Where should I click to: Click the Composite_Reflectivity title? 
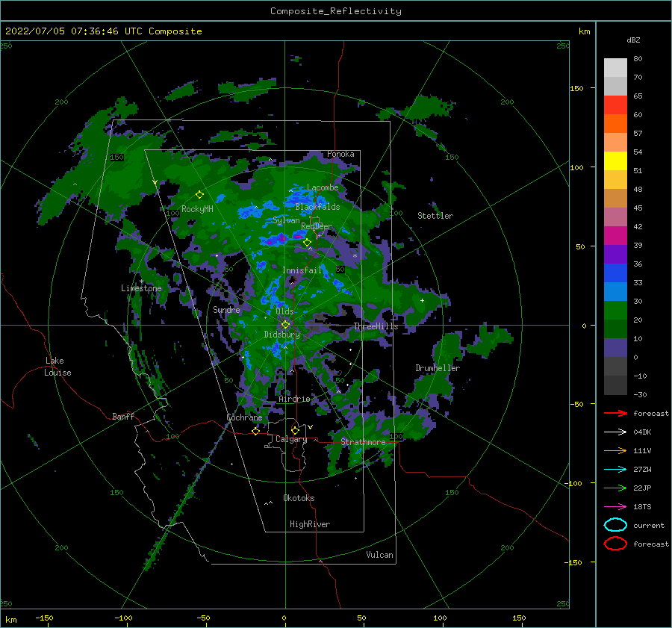coord(336,11)
